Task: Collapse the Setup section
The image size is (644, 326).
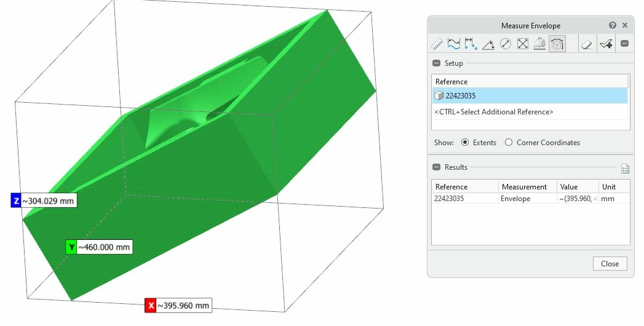Action: pyautogui.click(x=437, y=63)
